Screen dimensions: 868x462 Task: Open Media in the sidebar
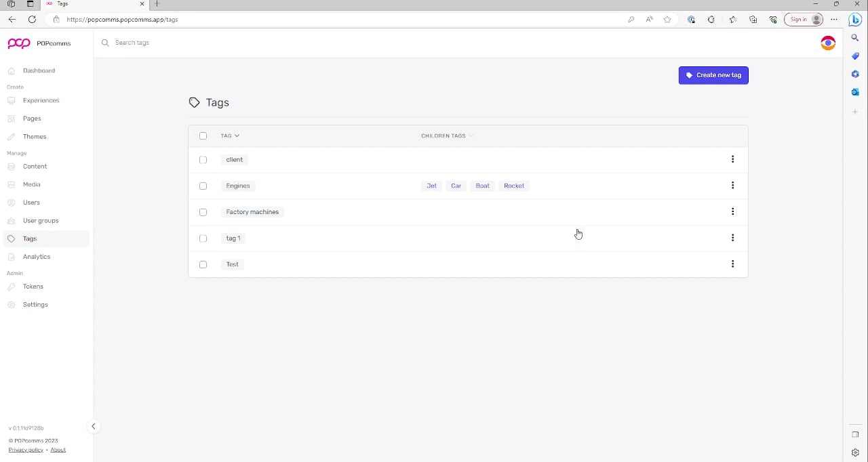click(31, 184)
